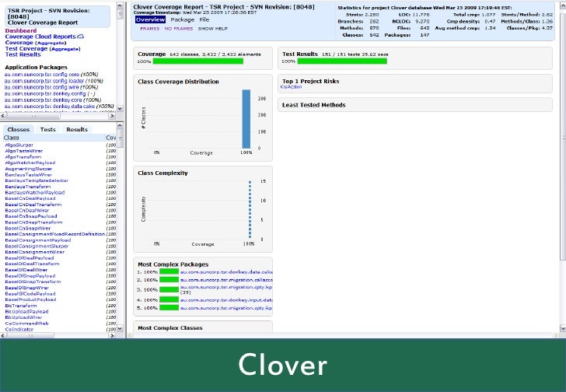Open class BarclaysTransform
The height and width of the screenshot is (392, 566).
click(x=28, y=187)
